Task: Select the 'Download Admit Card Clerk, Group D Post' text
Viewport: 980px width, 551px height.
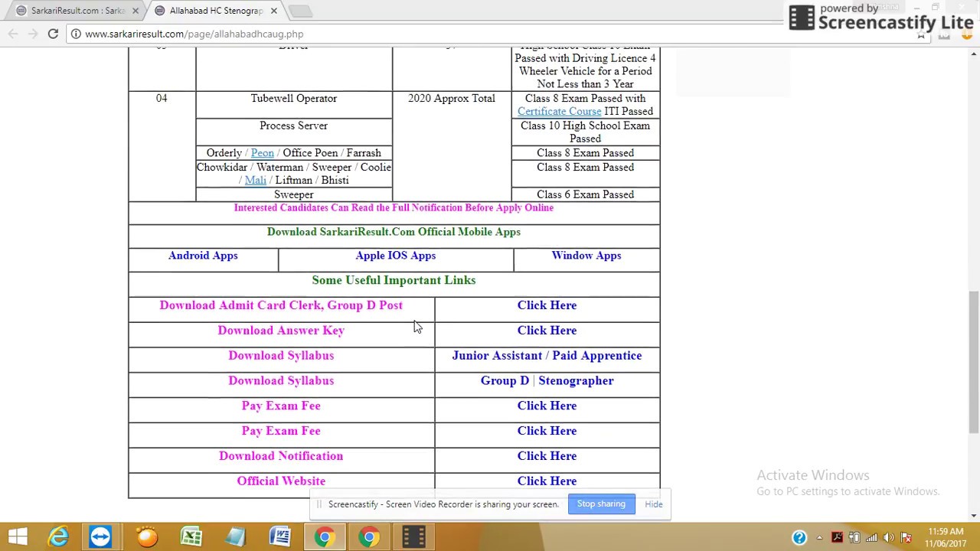Action: 281,305
